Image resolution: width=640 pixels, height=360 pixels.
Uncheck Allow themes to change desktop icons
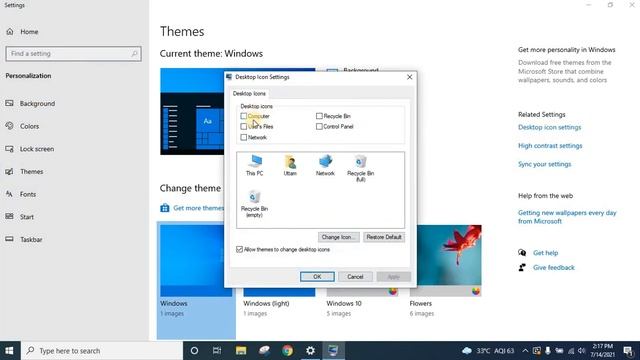coord(240,249)
